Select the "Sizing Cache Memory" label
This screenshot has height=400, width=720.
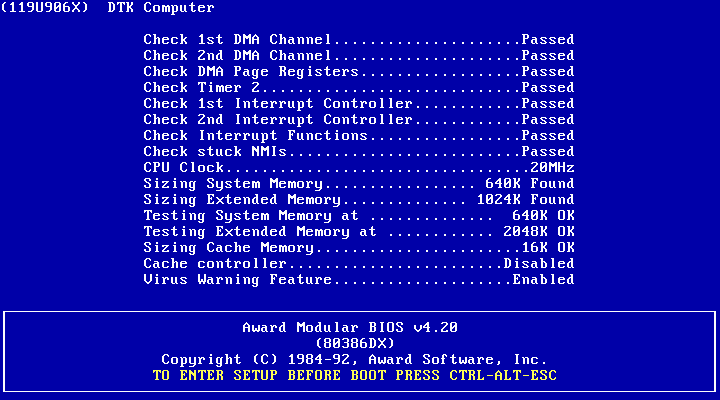[228, 248]
